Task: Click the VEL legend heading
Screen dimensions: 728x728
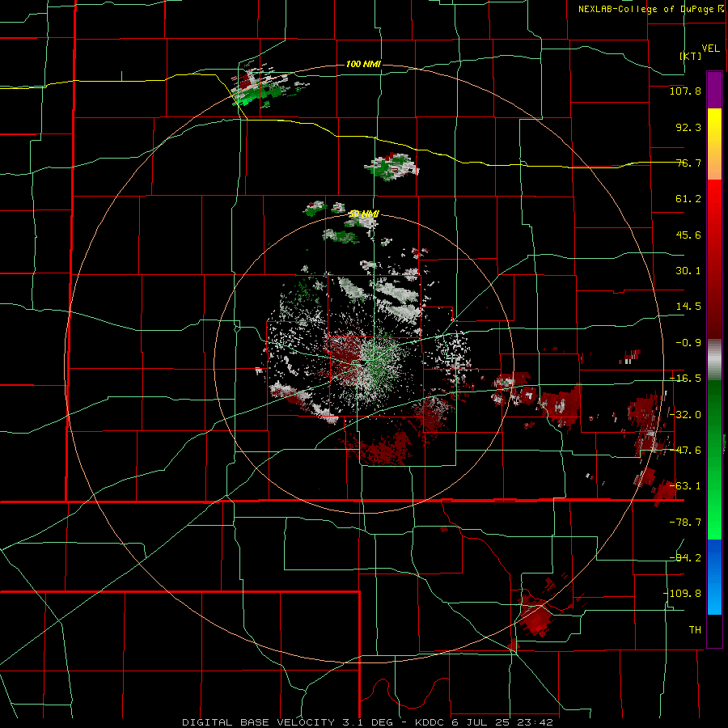Action: [710, 49]
